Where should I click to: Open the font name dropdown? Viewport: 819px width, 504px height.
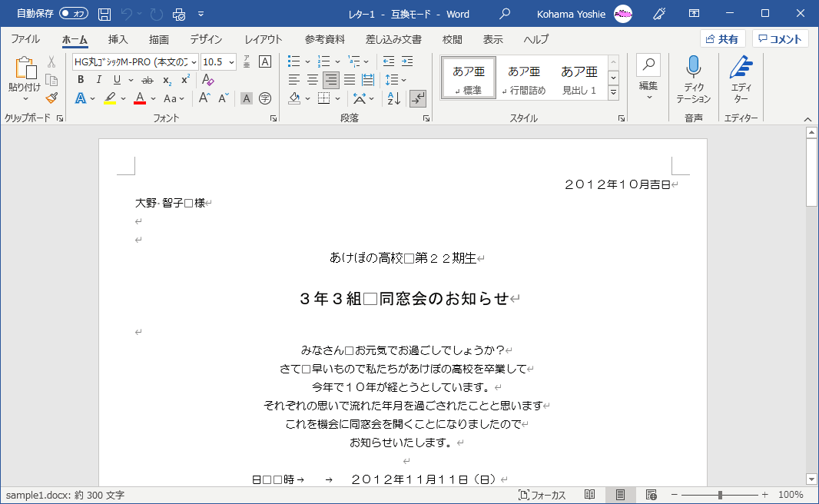pos(194,61)
